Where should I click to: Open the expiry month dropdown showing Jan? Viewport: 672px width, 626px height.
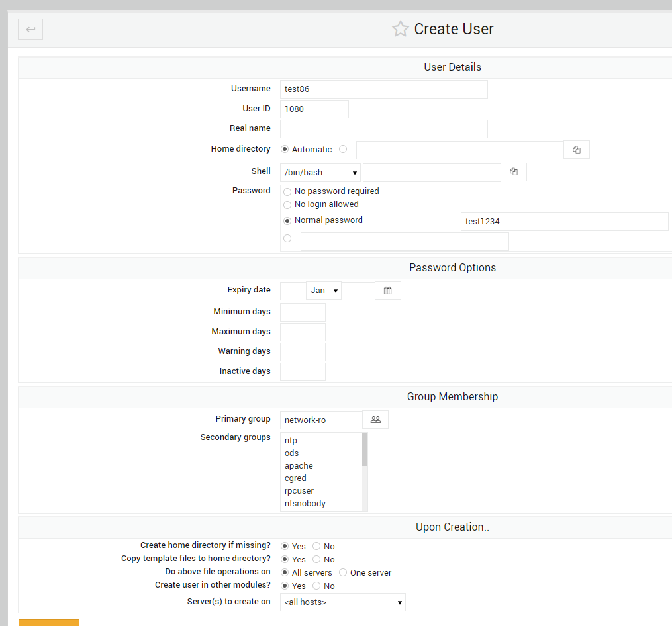[x=323, y=290]
